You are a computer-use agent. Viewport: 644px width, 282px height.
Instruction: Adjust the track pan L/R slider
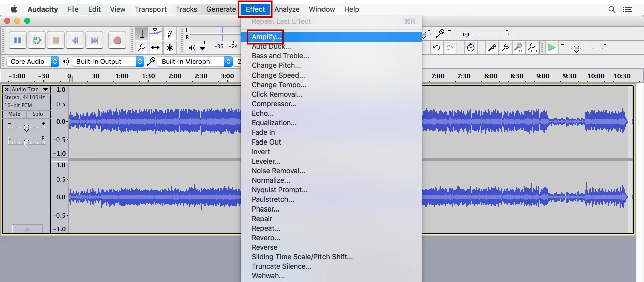click(x=26, y=143)
